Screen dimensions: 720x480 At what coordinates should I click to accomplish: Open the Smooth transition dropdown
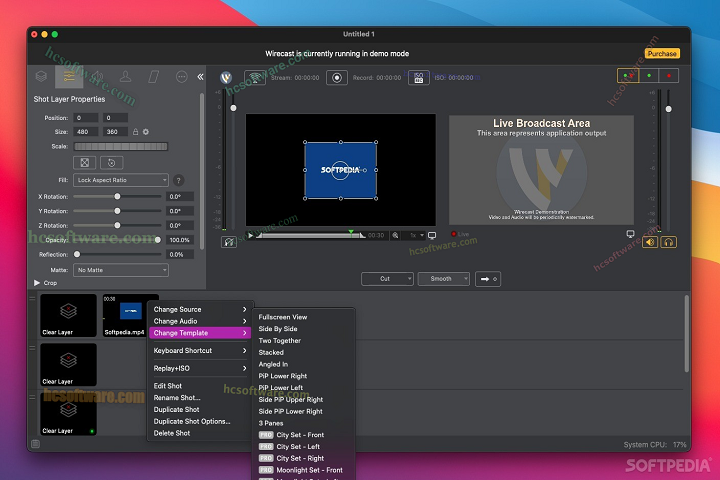444,279
